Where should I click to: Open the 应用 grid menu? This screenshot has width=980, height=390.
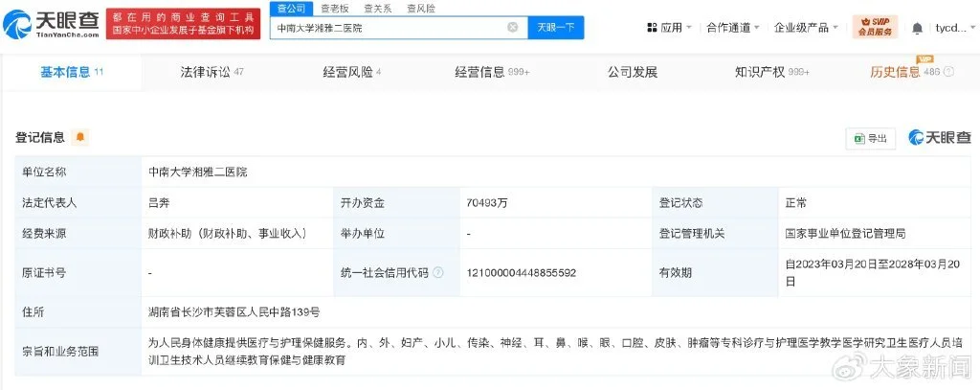coord(669,28)
